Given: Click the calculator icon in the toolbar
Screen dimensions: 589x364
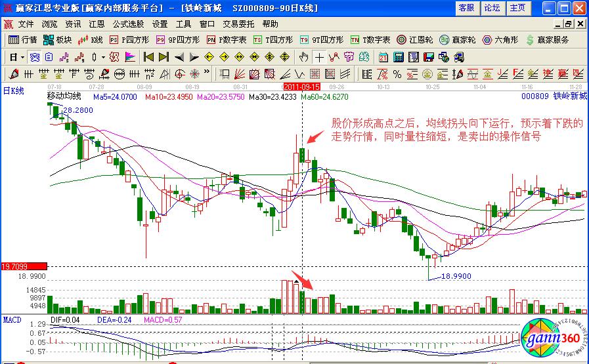Looking at the screenshot, I should pyautogui.click(x=398, y=57).
